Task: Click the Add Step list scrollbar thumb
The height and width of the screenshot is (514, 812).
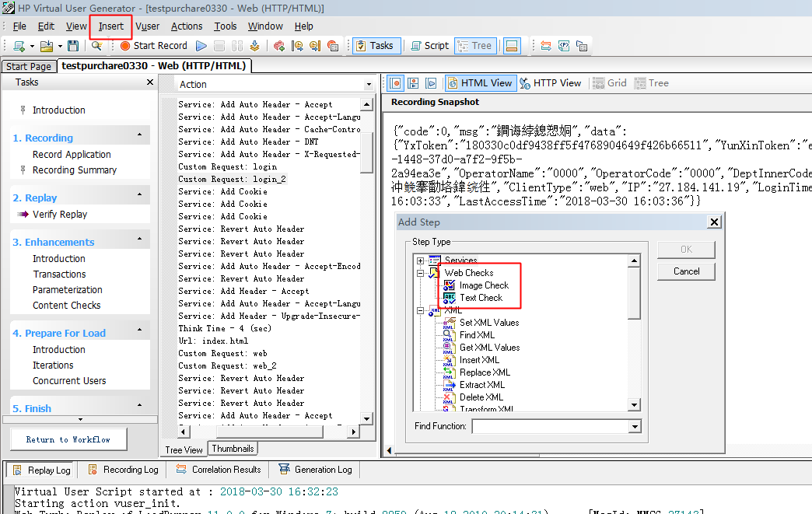Action: point(634,293)
